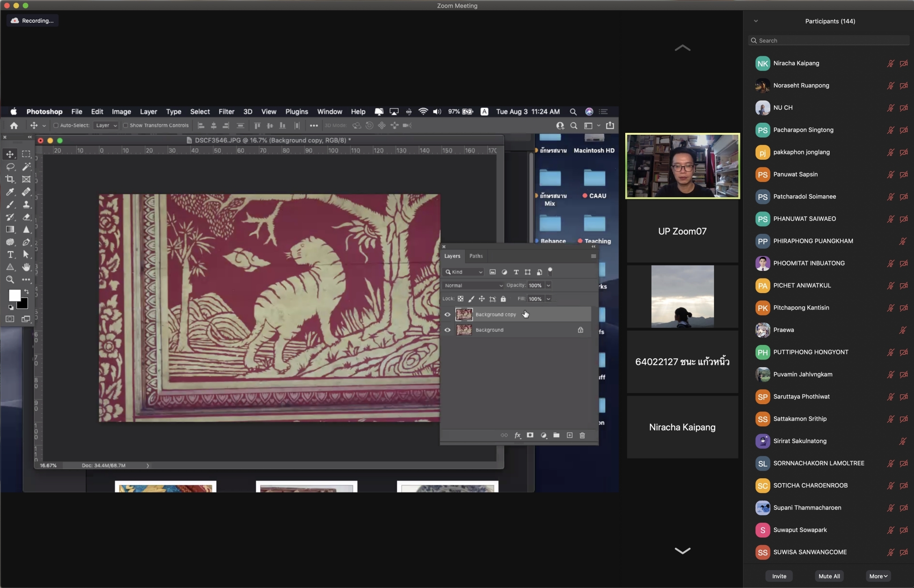The width and height of the screenshot is (914, 588).
Task: Toggle Lock all padlock in Layers panel
Action: (x=503, y=298)
